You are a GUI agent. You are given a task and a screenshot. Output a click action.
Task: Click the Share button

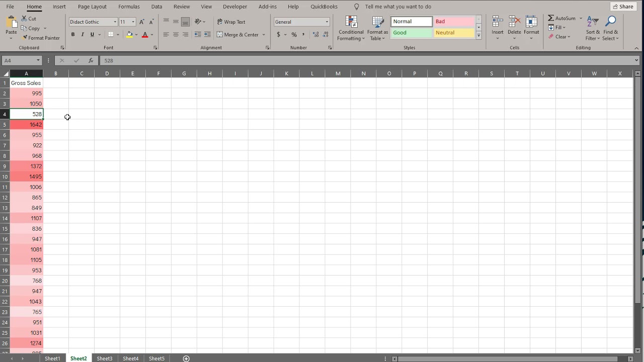(x=623, y=7)
